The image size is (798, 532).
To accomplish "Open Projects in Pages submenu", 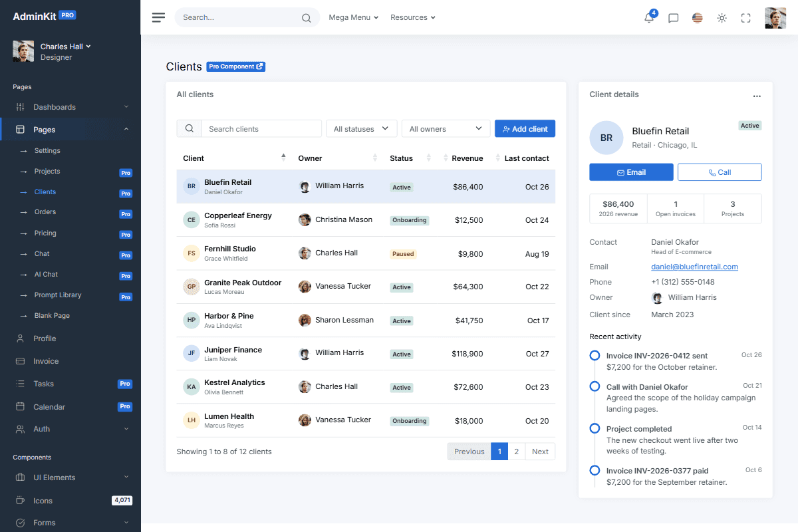I will [47, 172].
